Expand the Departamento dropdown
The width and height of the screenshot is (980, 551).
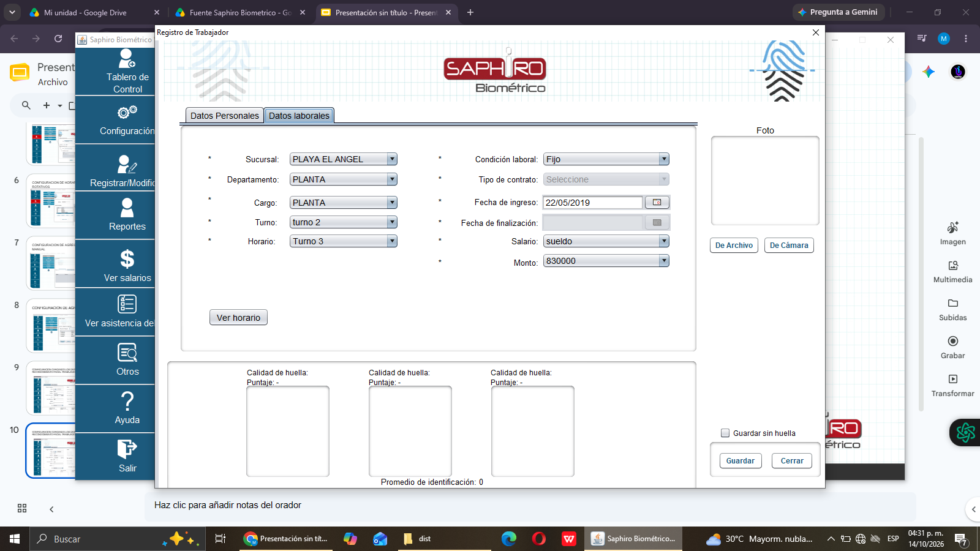pos(392,179)
